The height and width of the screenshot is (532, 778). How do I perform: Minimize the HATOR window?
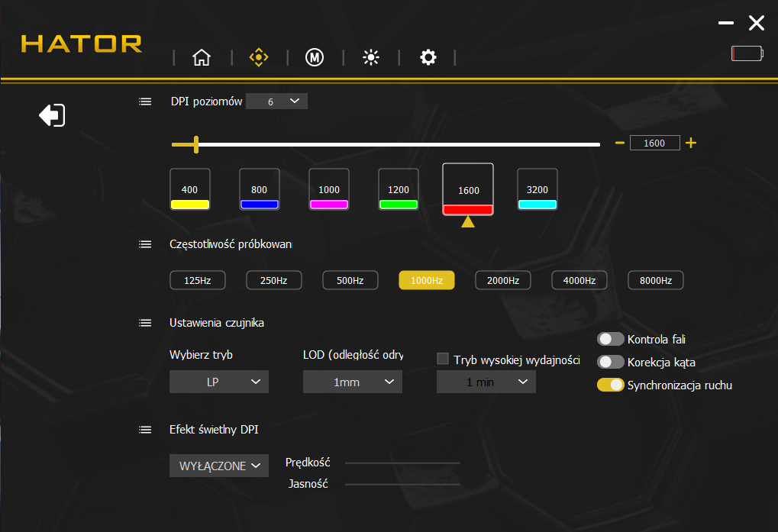[726, 23]
